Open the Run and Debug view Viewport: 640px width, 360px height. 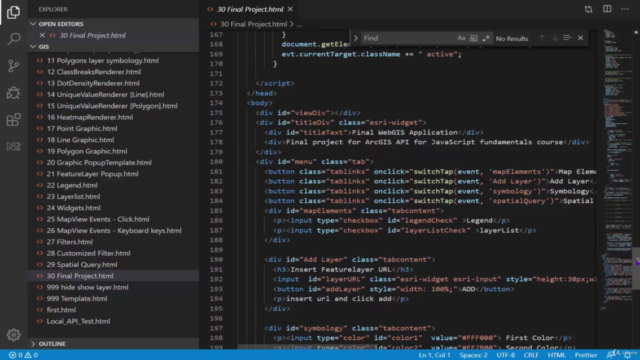(x=13, y=93)
